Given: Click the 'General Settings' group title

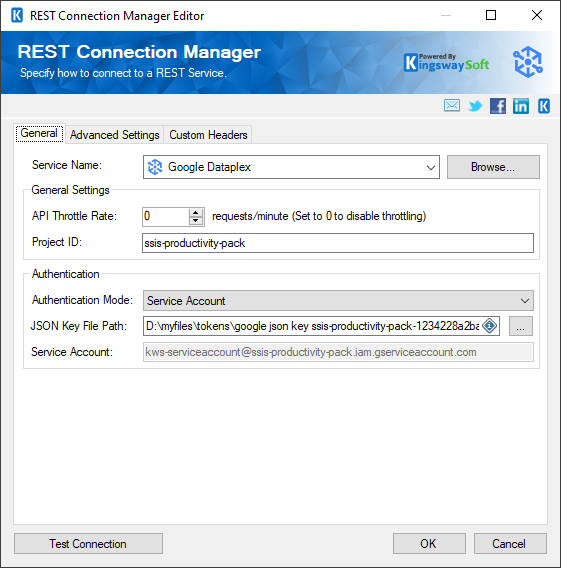Looking at the screenshot, I should 71,190.
